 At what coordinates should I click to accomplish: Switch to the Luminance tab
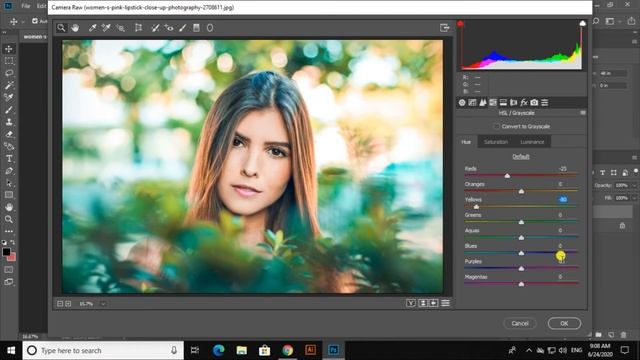click(x=532, y=142)
